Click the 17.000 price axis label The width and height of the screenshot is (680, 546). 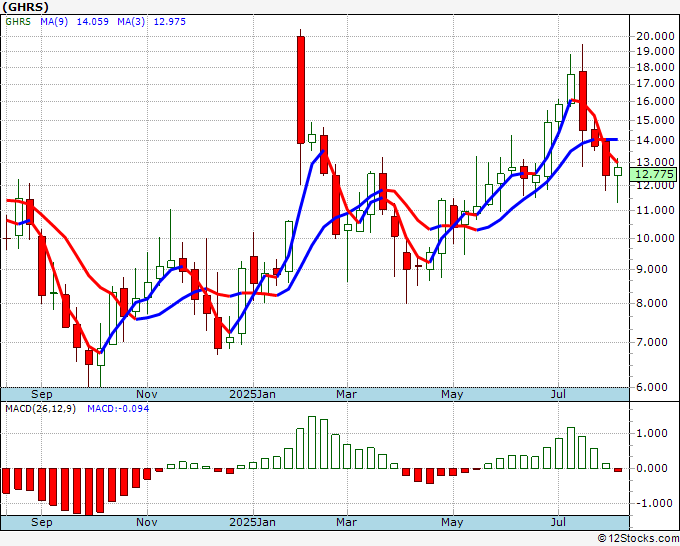(655, 84)
